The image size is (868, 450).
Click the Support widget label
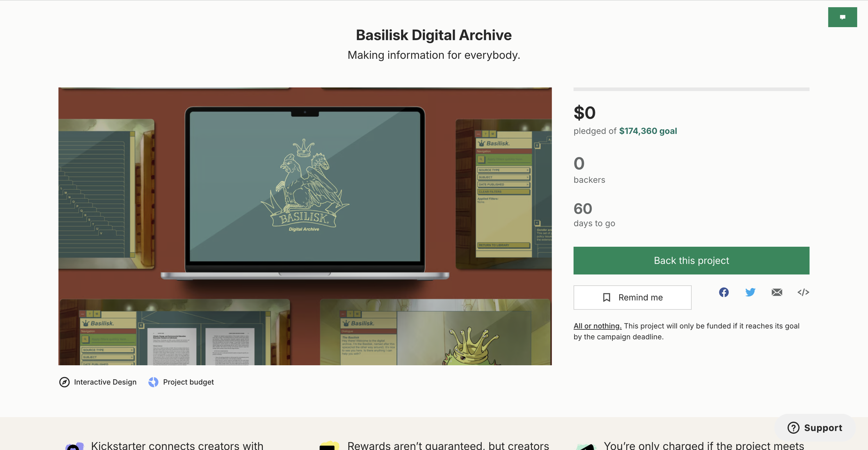[x=823, y=428]
